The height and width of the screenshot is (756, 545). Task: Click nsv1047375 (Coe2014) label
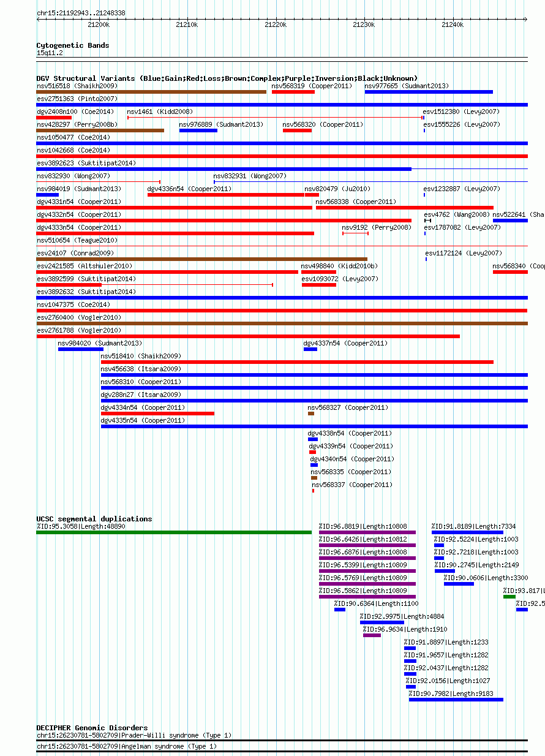[x=73, y=305]
